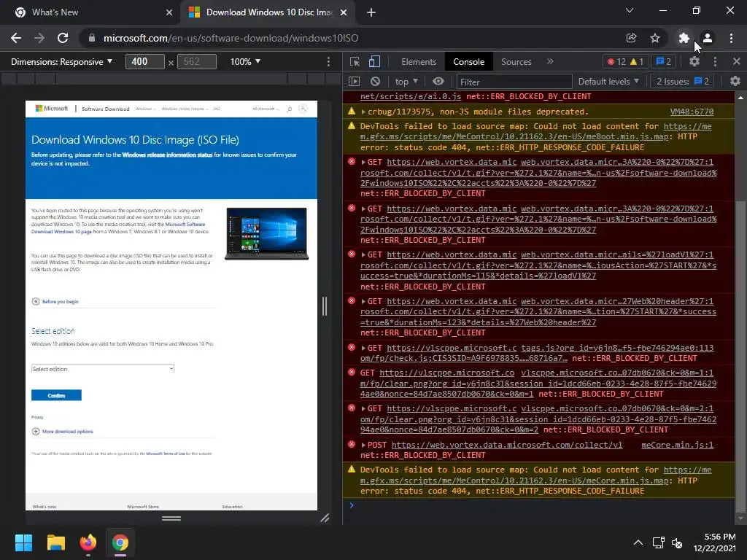
Task: Click the viewport bottom-edge resize handle
Action: pos(171,518)
